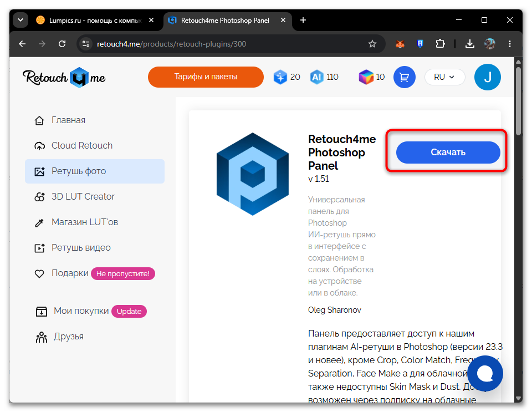Screen dimensions: 532x412
Task: Click the Скачать download button
Action: click(448, 152)
